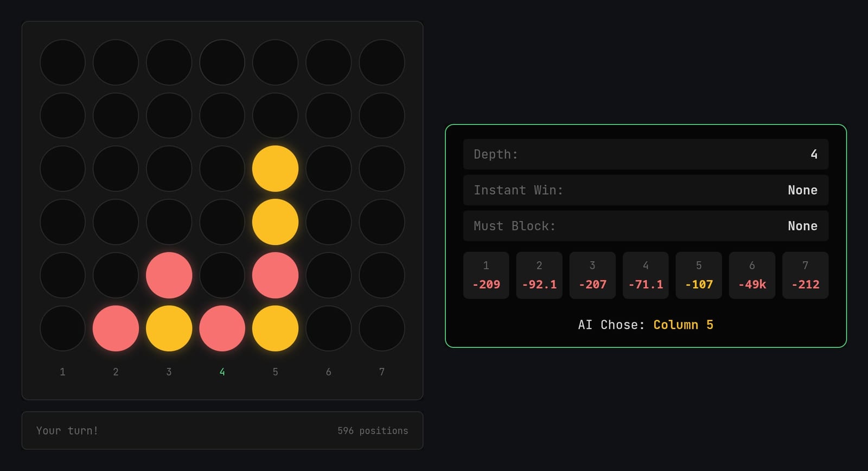The width and height of the screenshot is (868, 471).
Task: Click the green column label 4
Action: point(222,372)
